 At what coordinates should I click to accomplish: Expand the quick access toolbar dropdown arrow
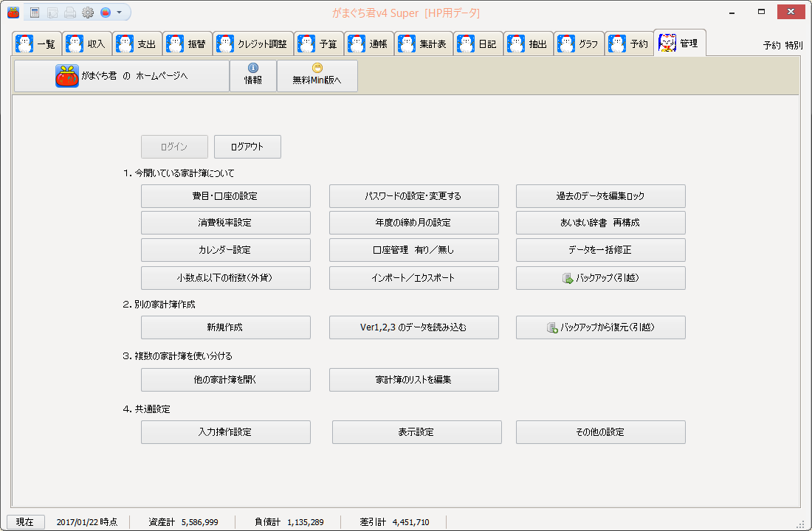coord(119,13)
